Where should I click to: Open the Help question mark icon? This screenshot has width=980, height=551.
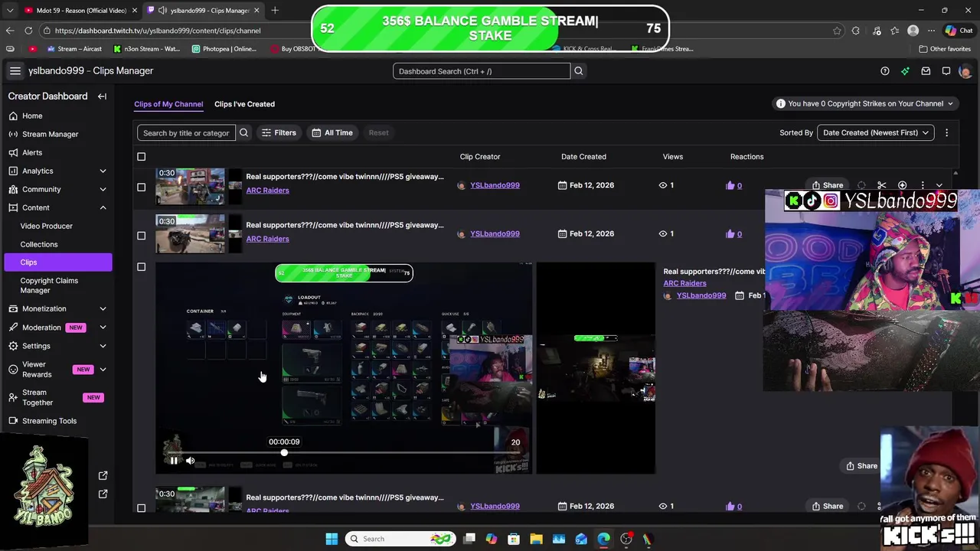click(x=885, y=71)
